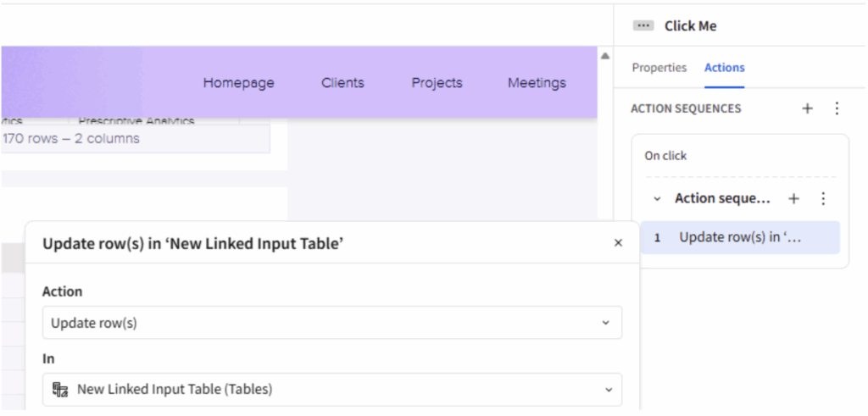This screenshot has width=868, height=416.
Task: Go to Homepage in the navigation bar
Action: click(238, 83)
